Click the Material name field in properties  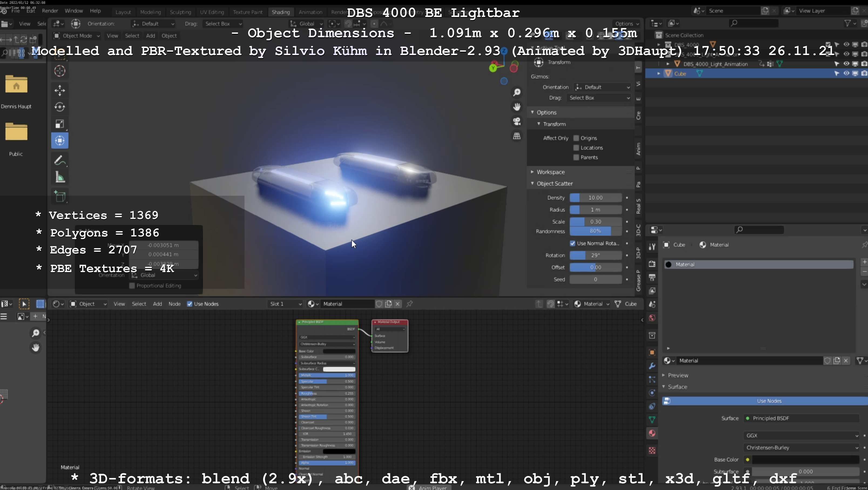[749, 361]
